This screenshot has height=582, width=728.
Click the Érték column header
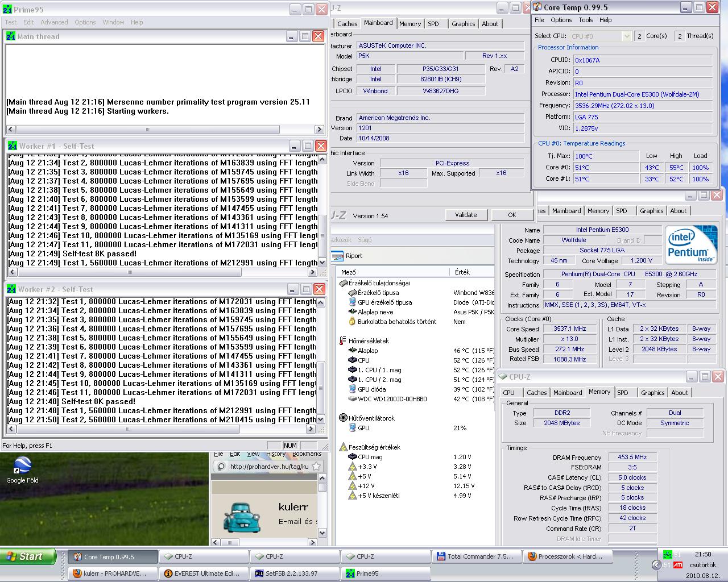[472, 272]
